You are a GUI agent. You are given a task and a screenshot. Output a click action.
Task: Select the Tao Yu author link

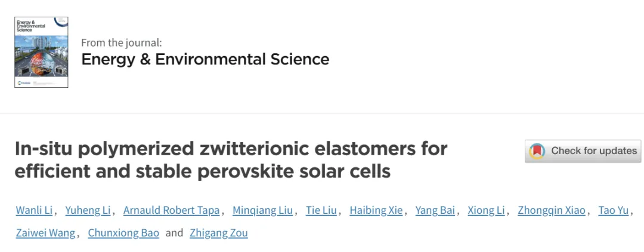612,210
